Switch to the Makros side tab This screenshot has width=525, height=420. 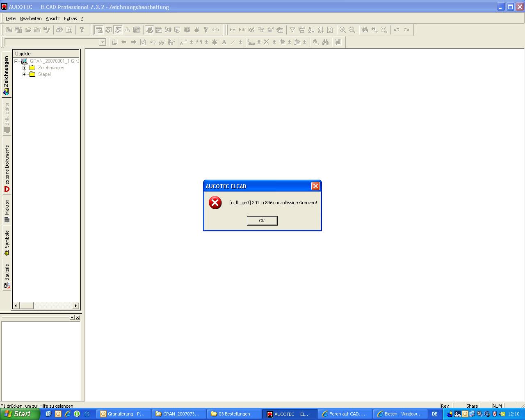click(x=7, y=211)
